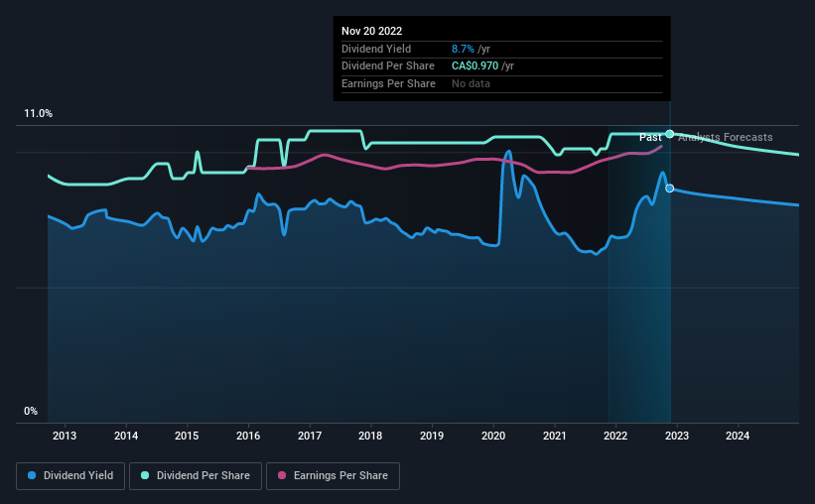The image size is (815, 504).
Task: Click the teal Dividend Per Share legend dot
Action: click(145, 475)
